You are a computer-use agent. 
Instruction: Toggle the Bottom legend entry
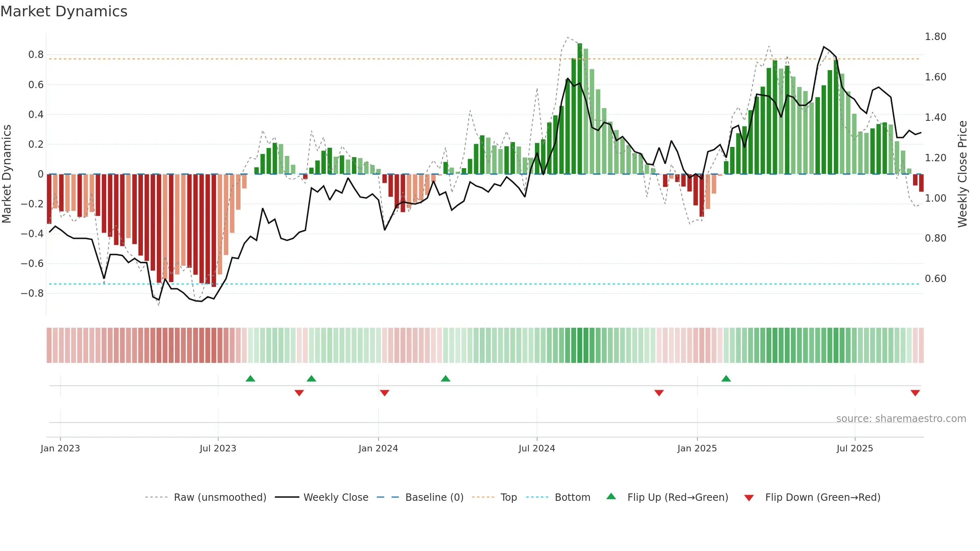(x=558, y=497)
